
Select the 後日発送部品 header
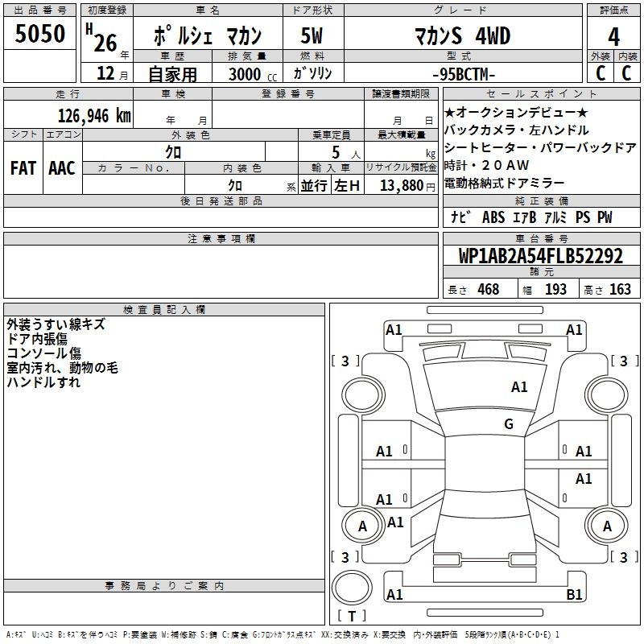[x=221, y=200]
